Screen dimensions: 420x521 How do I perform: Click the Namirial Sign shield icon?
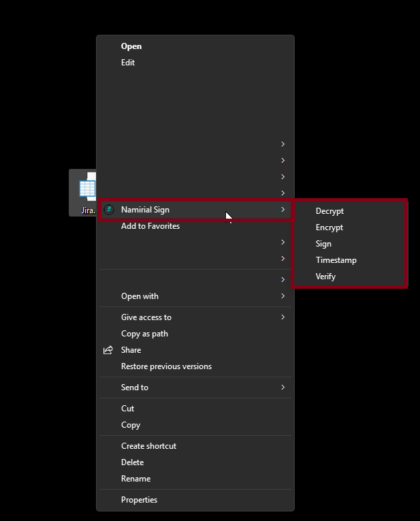pyautogui.click(x=108, y=210)
